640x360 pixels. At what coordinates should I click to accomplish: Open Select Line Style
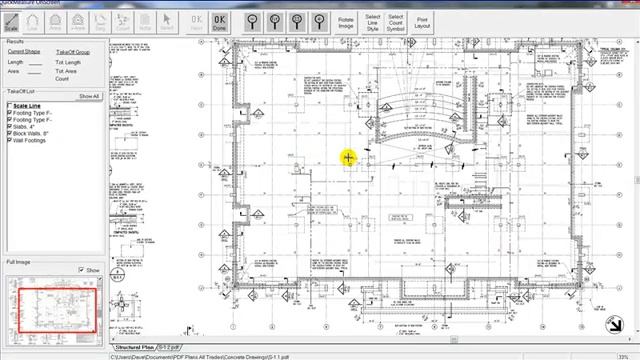pyautogui.click(x=372, y=22)
